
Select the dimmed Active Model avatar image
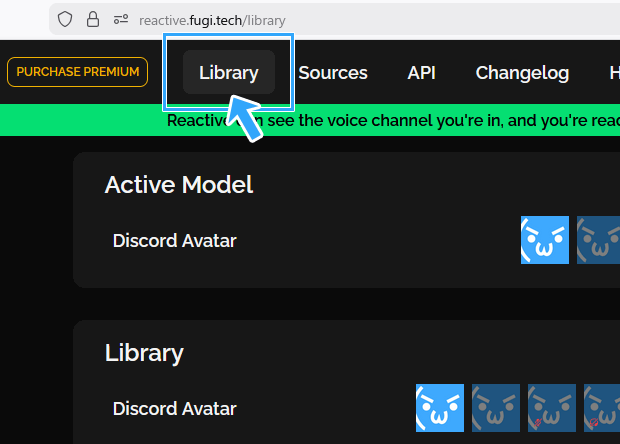[x=599, y=240]
